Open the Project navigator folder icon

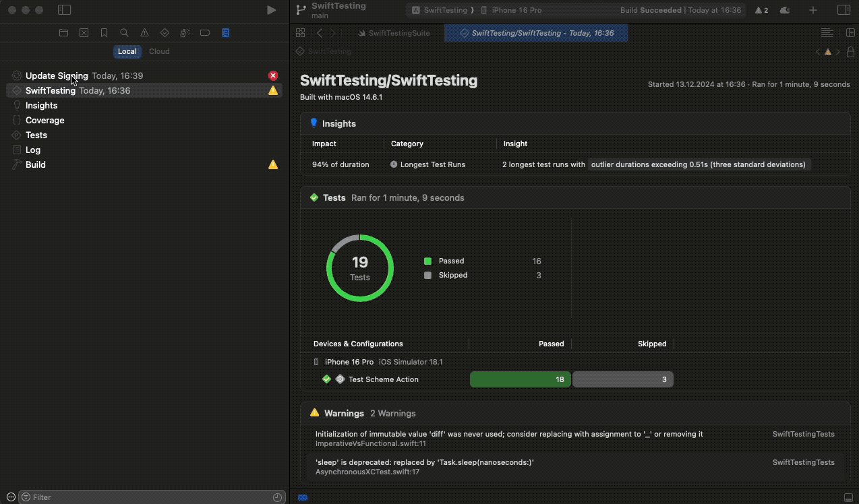pyautogui.click(x=63, y=32)
